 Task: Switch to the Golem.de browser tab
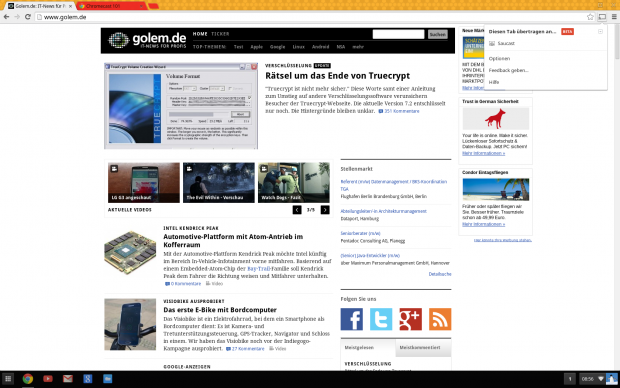[40, 6]
